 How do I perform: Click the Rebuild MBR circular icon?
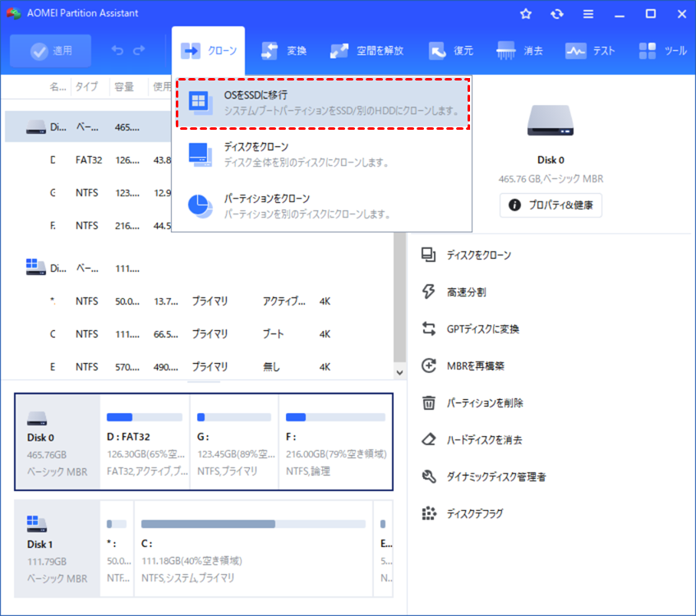click(429, 365)
